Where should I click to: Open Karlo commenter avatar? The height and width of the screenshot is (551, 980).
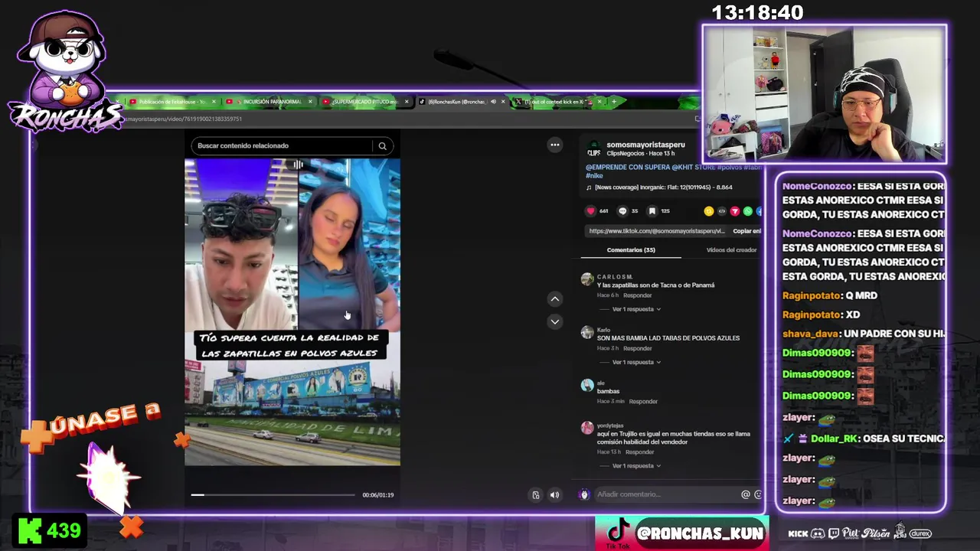(x=587, y=333)
